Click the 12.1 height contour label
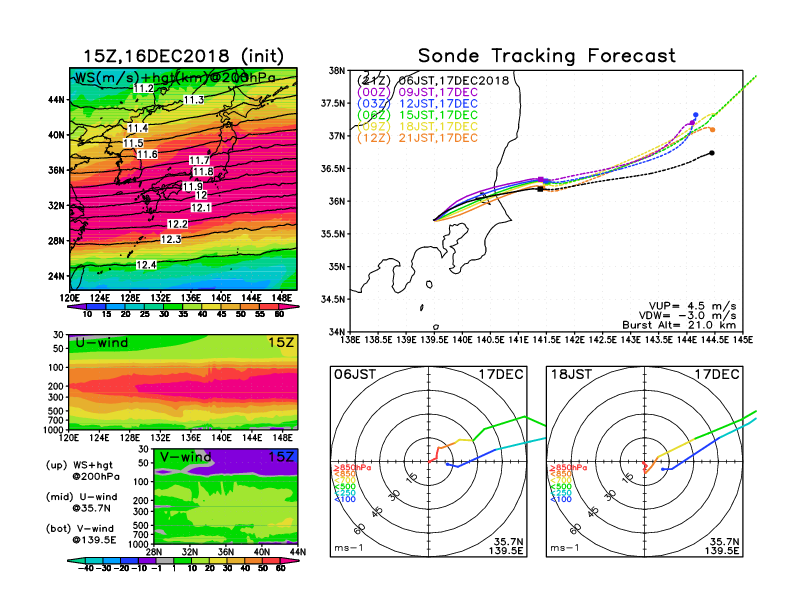 point(201,208)
